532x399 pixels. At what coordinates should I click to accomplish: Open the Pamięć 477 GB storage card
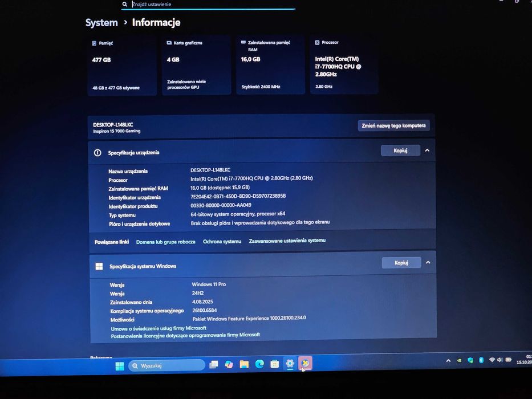tap(122, 66)
